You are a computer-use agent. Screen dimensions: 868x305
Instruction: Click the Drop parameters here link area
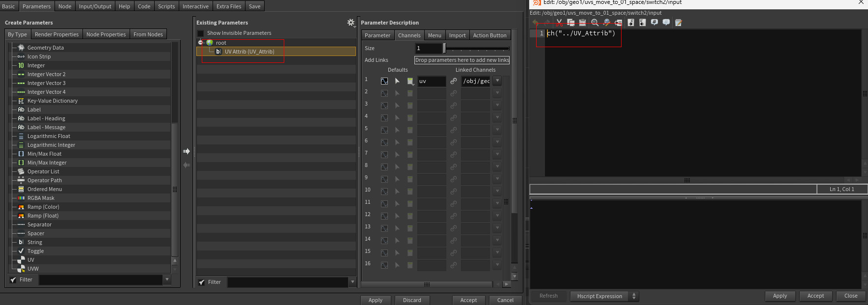coord(462,60)
